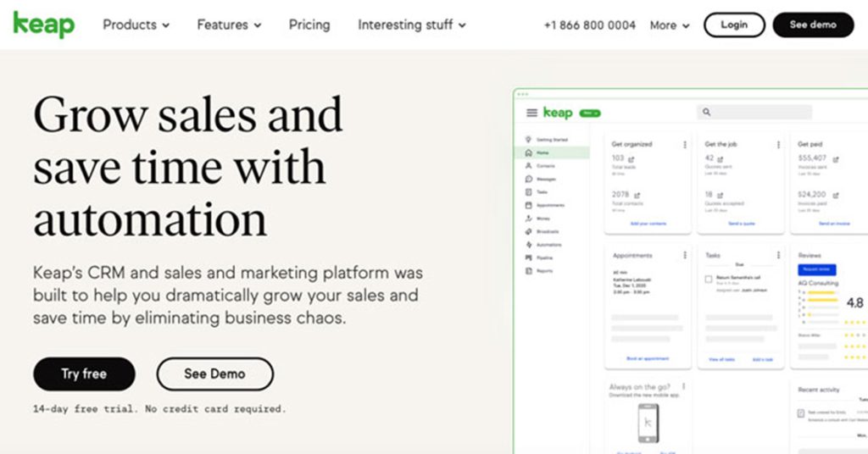Open Messages chat bubble icon in sidebar

click(528, 180)
